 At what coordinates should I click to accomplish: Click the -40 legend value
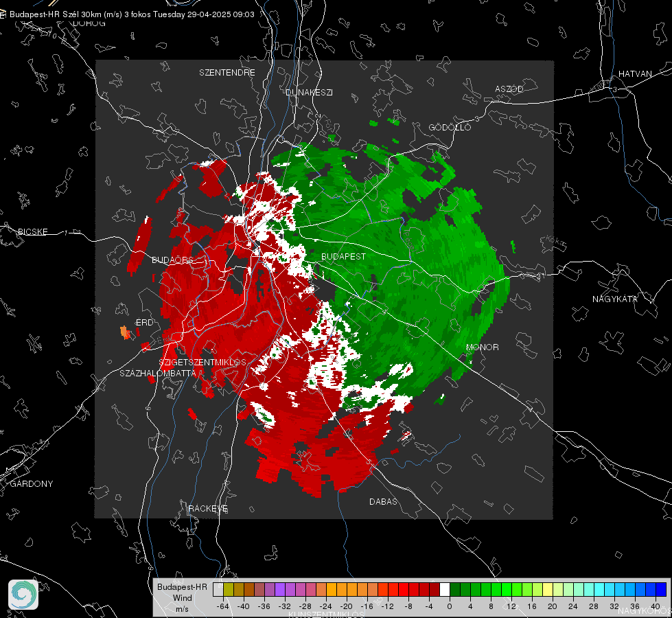[244, 606]
